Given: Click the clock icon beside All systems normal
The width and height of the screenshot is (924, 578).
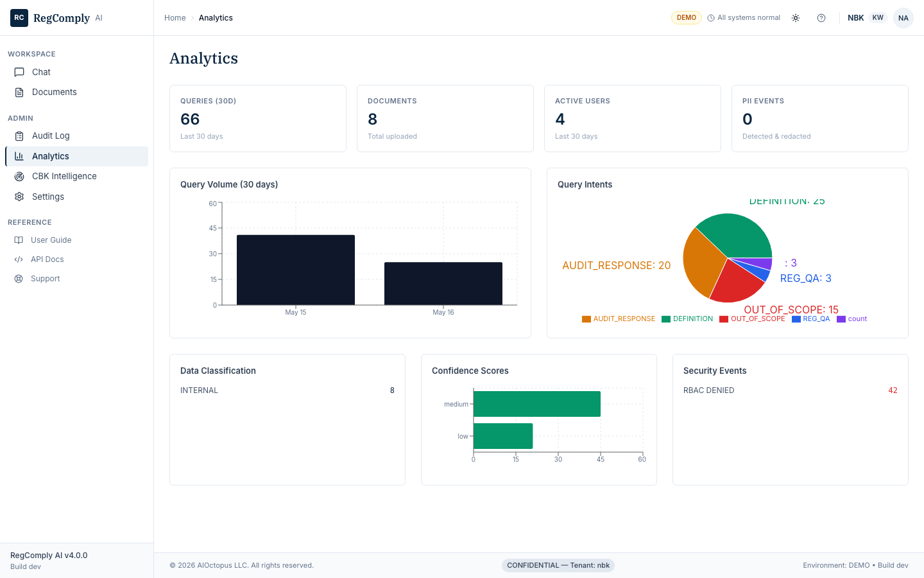Looking at the screenshot, I should pos(711,18).
